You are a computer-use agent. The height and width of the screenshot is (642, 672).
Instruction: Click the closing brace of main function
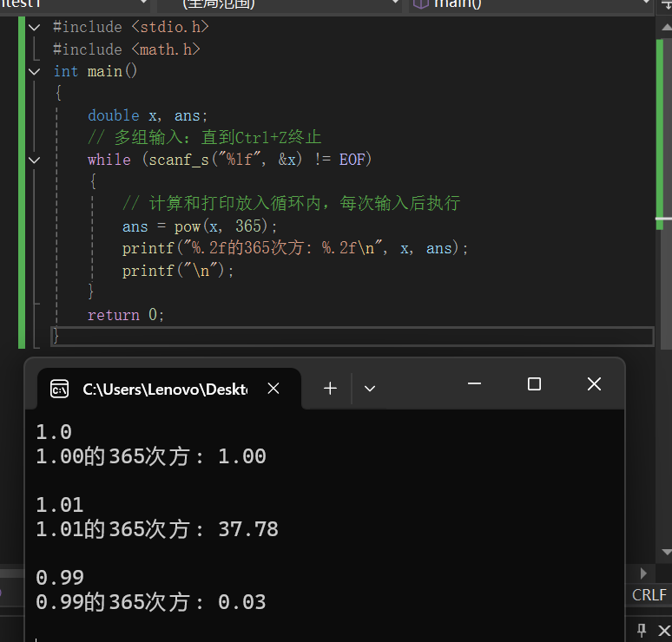[x=56, y=337]
